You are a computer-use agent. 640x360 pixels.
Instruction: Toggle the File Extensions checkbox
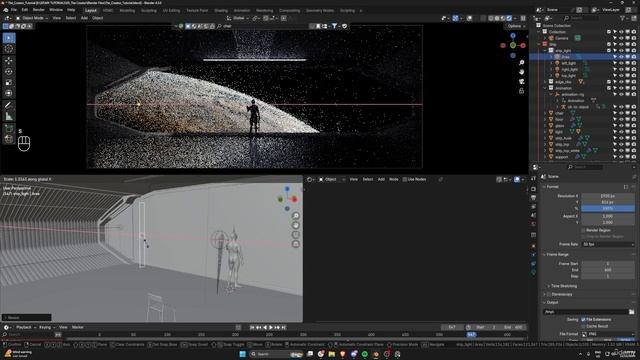click(x=583, y=320)
